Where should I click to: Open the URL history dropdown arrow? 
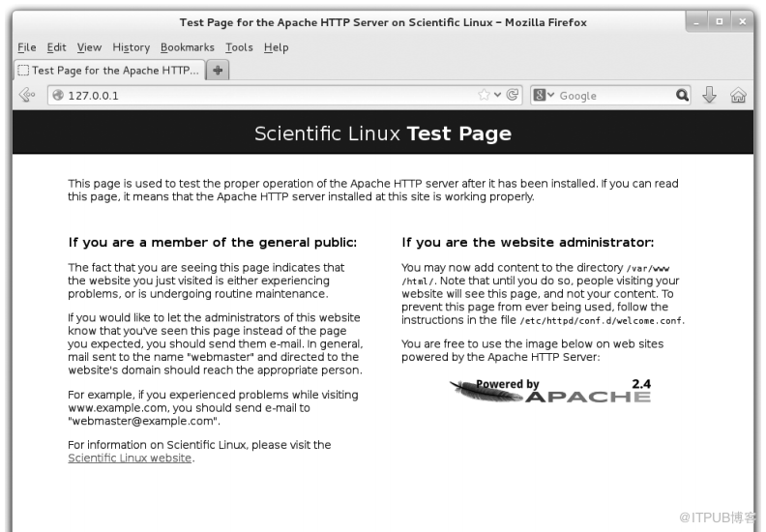(497, 94)
